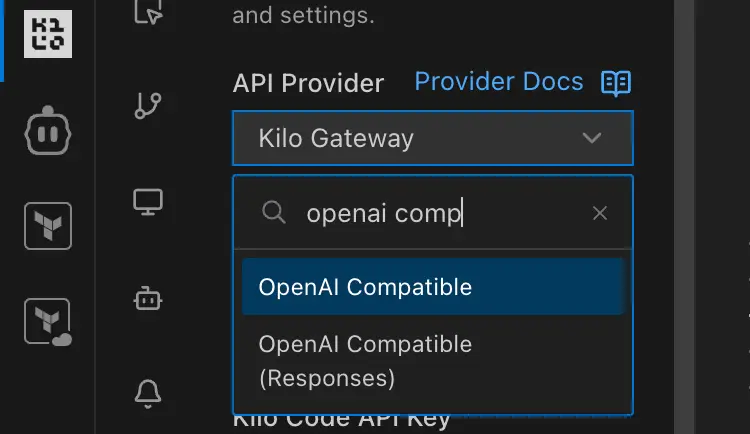The width and height of the screenshot is (750, 434).
Task: Click the search magnifier icon in dropdown
Action: tap(274, 212)
